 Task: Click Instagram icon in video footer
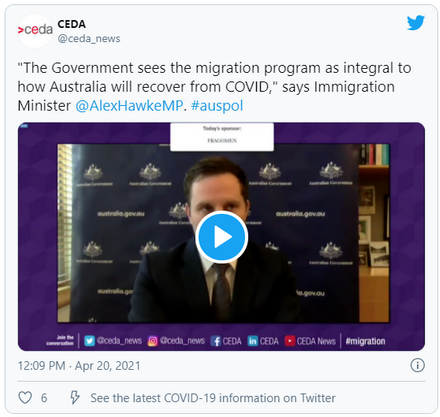coord(153,341)
